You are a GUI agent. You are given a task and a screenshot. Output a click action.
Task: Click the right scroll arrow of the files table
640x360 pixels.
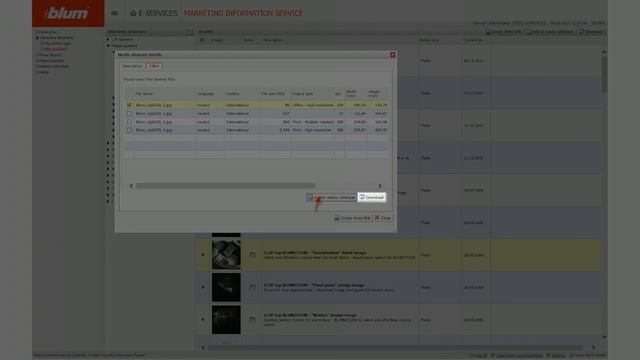[380, 186]
